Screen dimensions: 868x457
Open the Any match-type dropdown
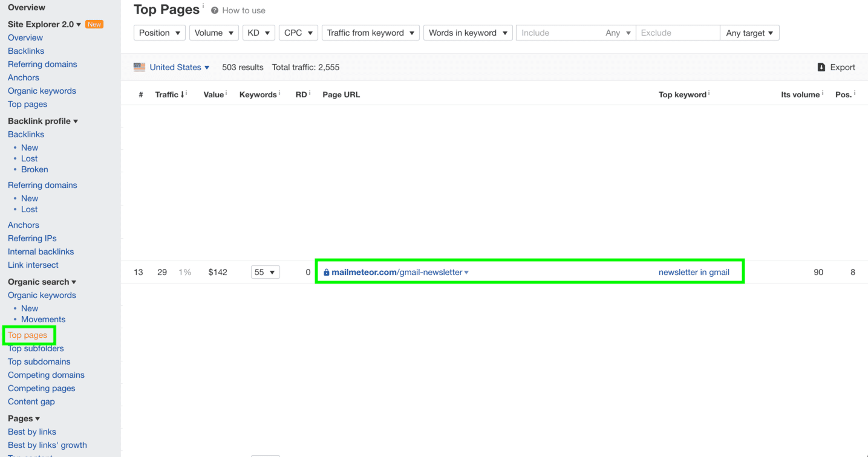(618, 33)
